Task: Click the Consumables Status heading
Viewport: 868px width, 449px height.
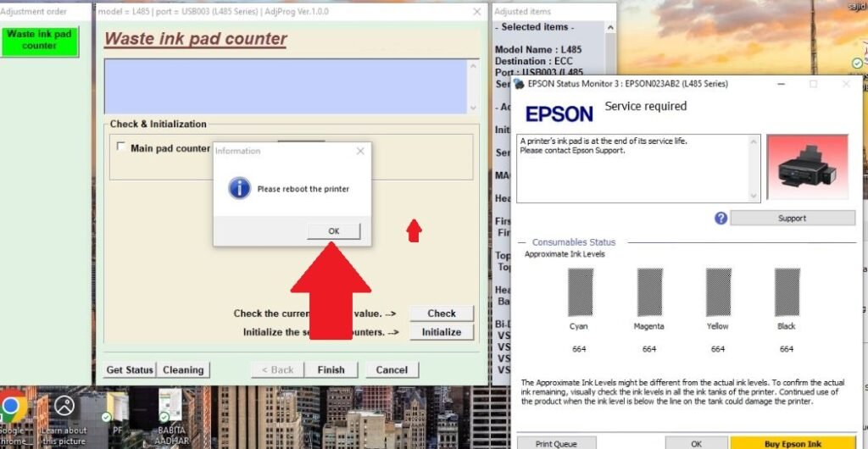Action: point(574,242)
